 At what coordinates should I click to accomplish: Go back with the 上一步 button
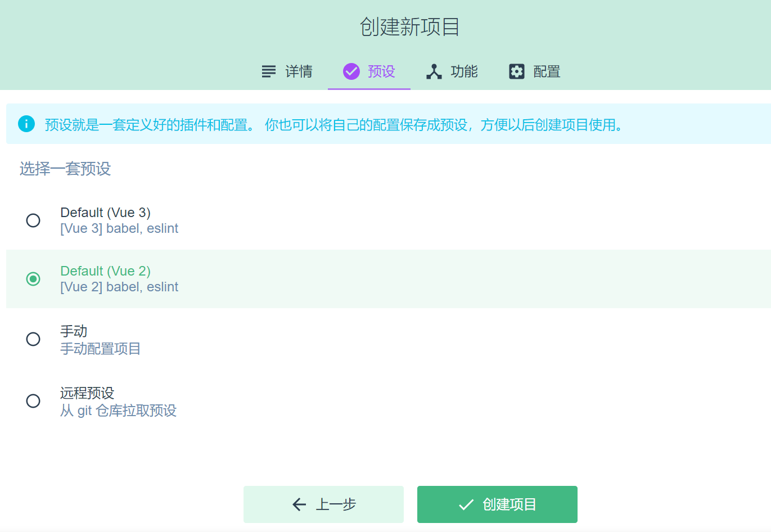click(323, 504)
